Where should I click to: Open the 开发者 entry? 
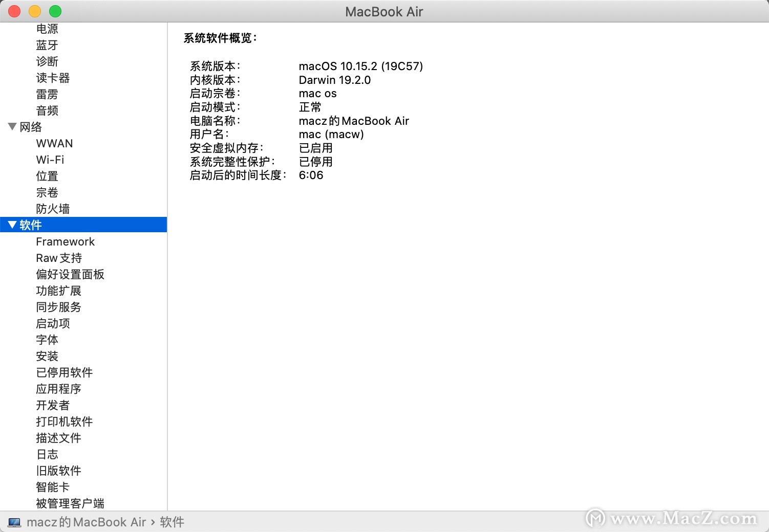[53, 405]
